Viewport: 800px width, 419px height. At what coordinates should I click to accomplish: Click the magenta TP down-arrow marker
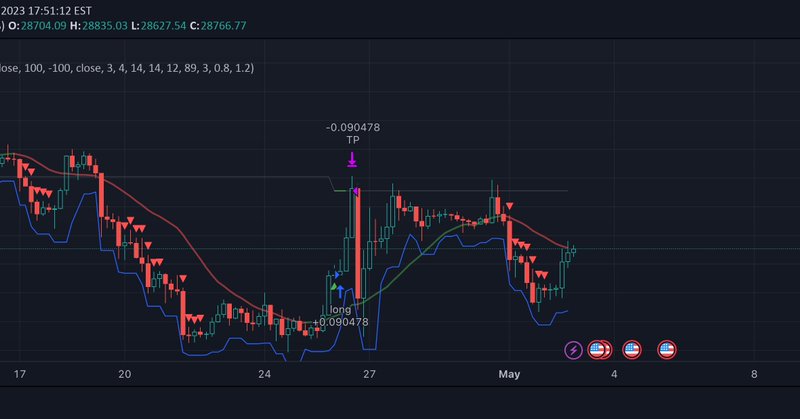pos(352,159)
